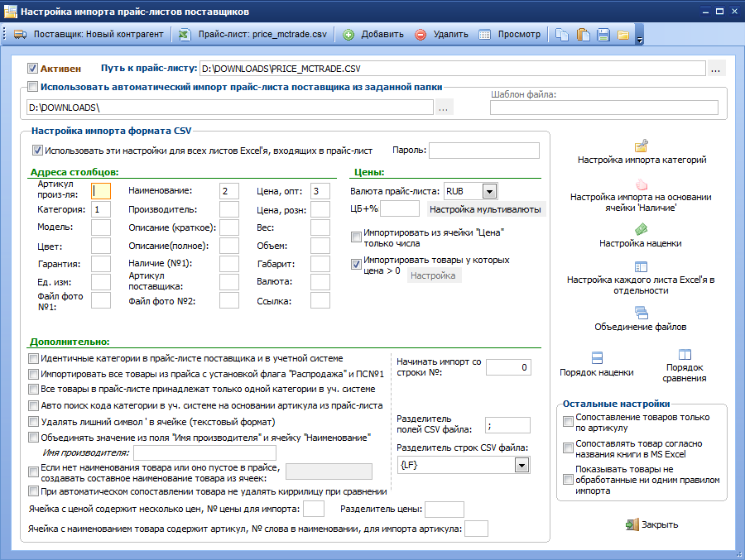This screenshot has height=560, width=745.
Task: Check merge manufacturer name with Наименование
Action: tap(33, 437)
